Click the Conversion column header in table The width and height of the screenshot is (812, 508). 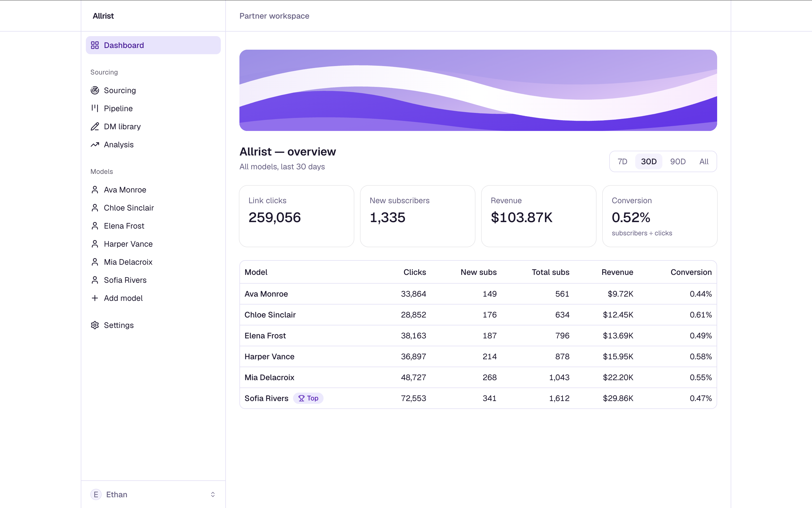point(691,272)
